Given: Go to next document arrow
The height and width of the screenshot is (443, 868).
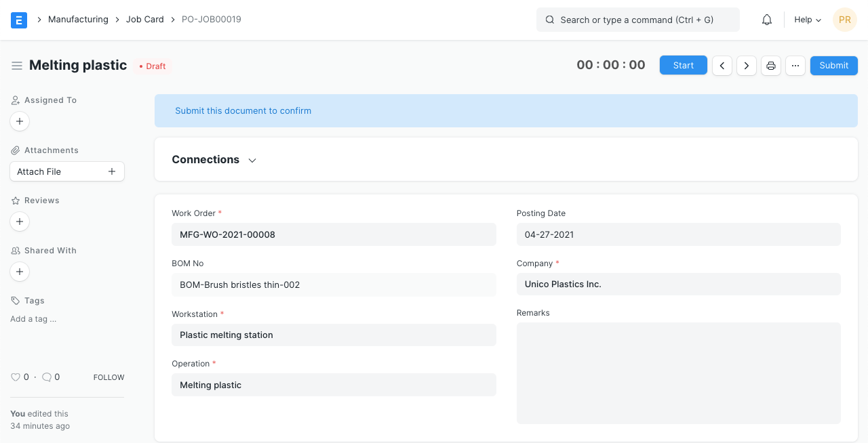Looking at the screenshot, I should [x=747, y=66].
